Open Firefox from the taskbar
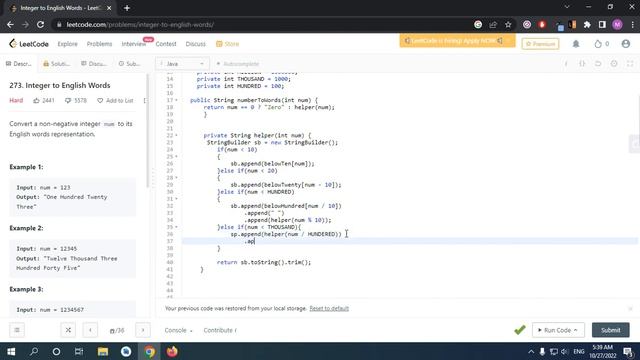The width and height of the screenshot is (640, 360). pos(172,351)
